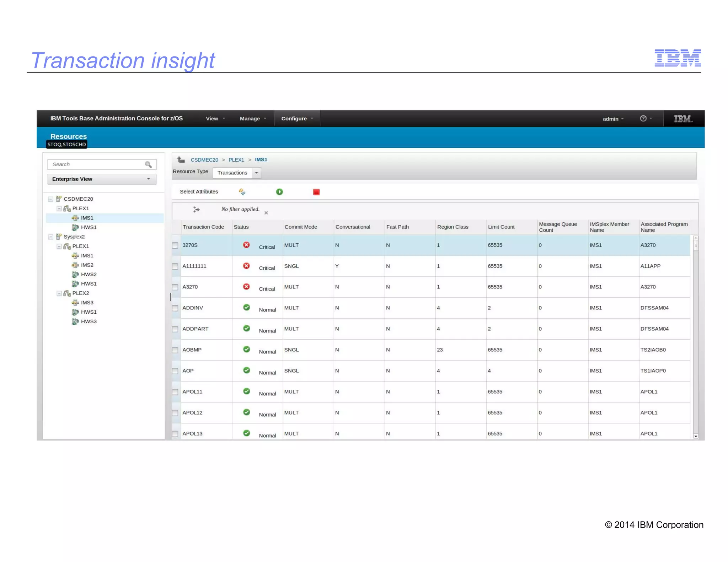Click the normal status icon for APOL11
Viewport: 728px width, 562px height.
click(246, 391)
